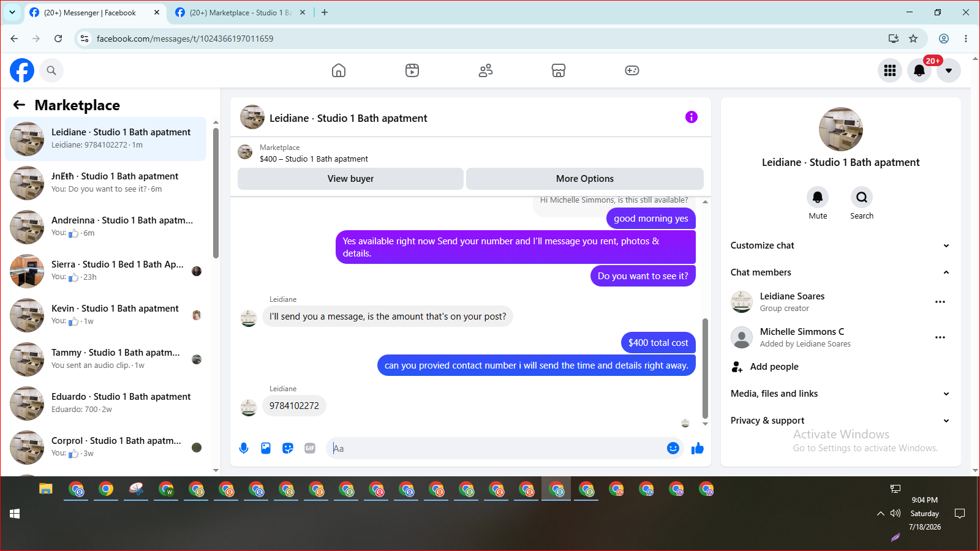The width and height of the screenshot is (980, 551).
Task: Open the emoji picker
Action: click(x=673, y=448)
